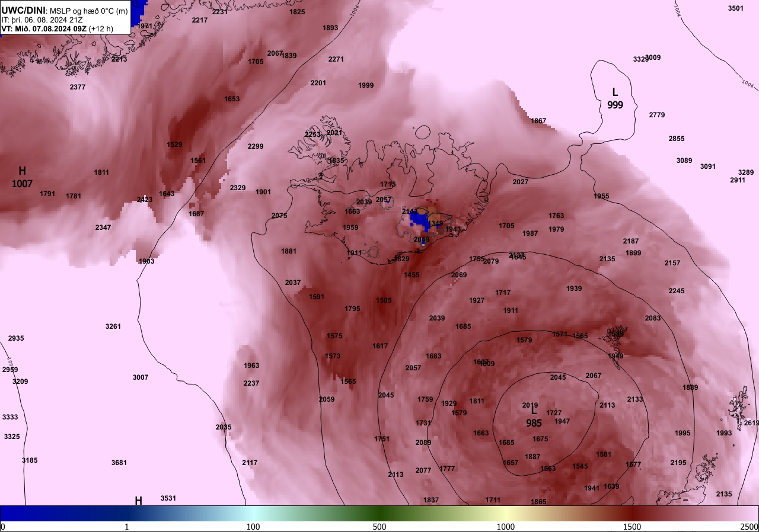Click the height value 2133
Screen dimensions: 759x532
coord(635,399)
